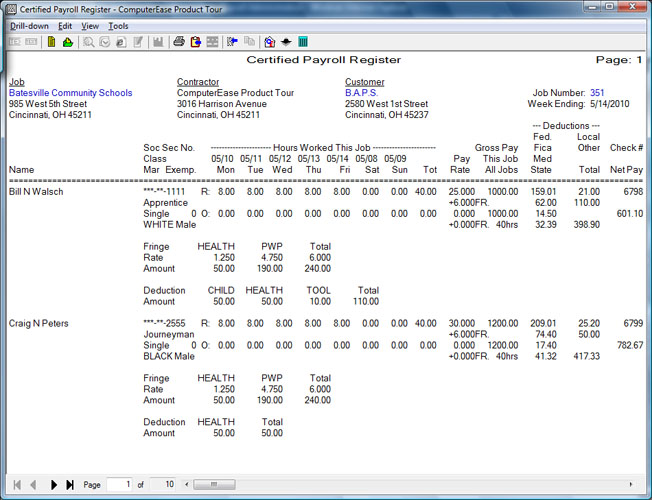Click the blue left-arrow toolbar icon
The height and width of the screenshot is (500, 652).
pyautogui.click(x=231, y=42)
